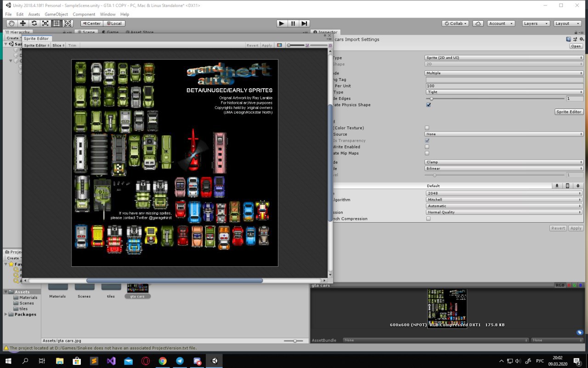Click the Play button
Screen dimensions: 588x368
(x=282, y=23)
